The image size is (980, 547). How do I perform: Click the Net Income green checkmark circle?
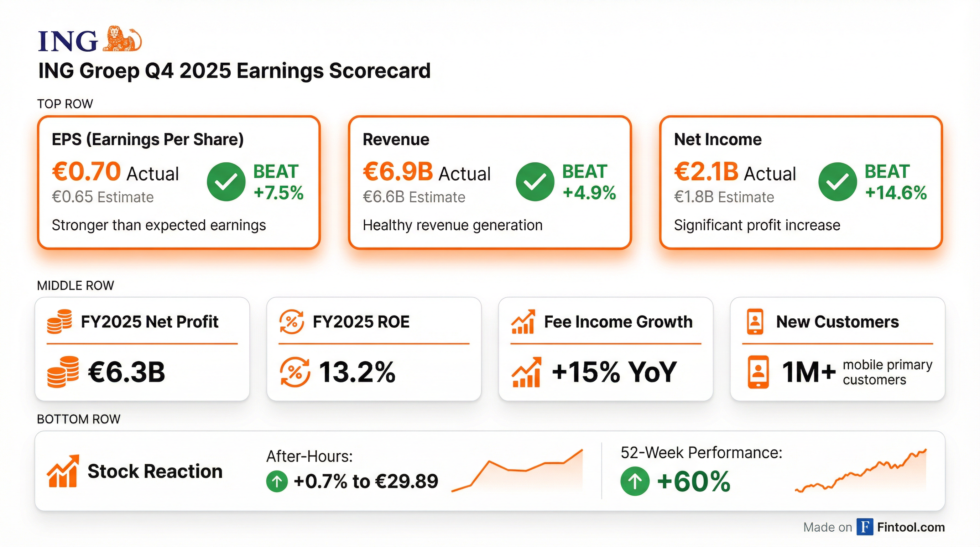837,182
